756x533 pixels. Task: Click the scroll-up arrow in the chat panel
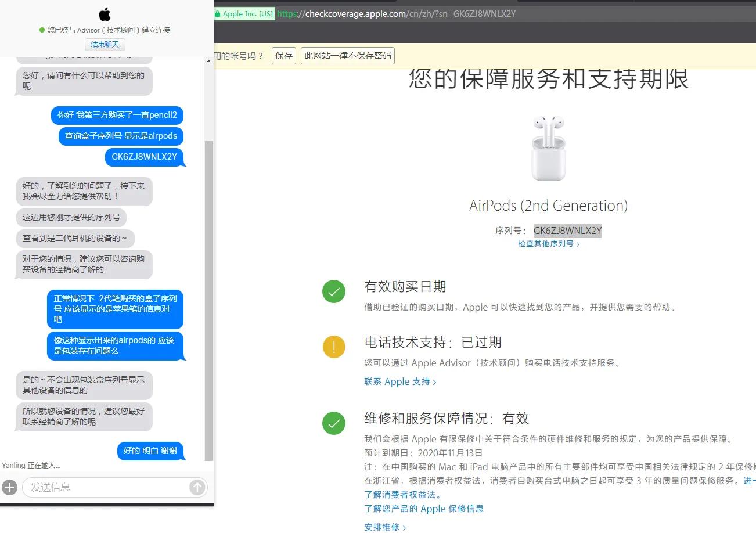click(x=208, y=60)
